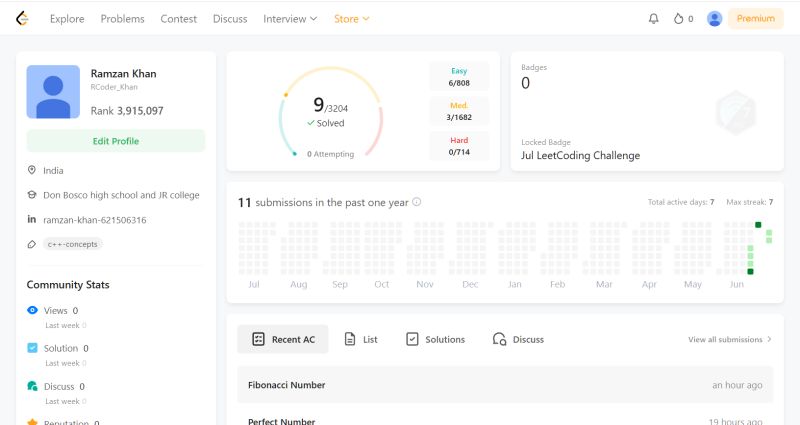Click the green check beside Solved
800x425 pixels.
(311, 123)
